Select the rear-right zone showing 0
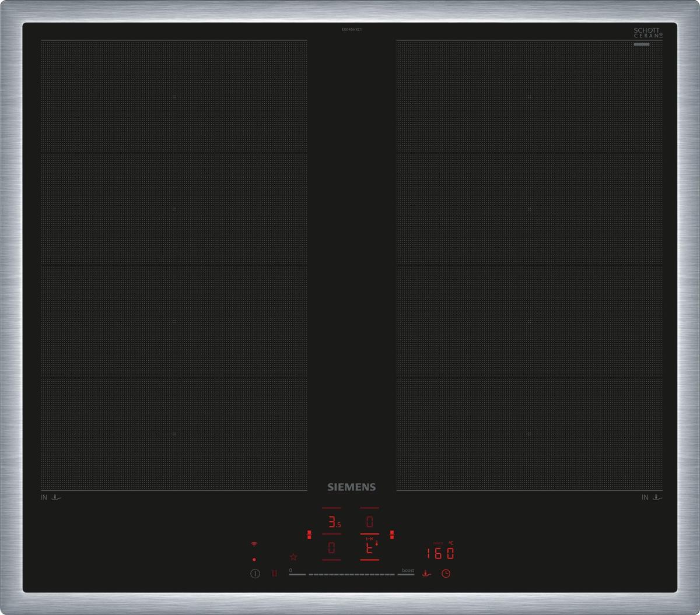700x615 pixels. pos(369,521)
